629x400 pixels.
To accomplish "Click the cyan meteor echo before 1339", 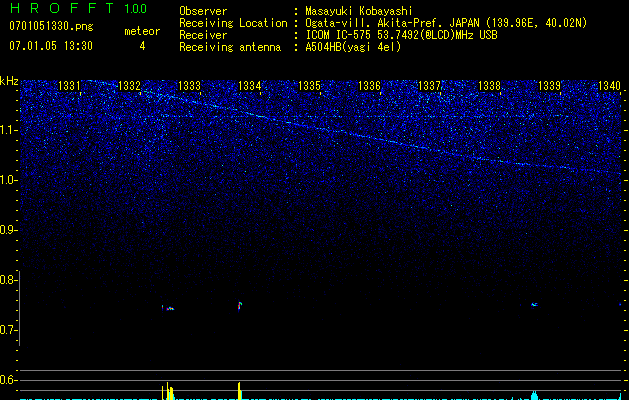I will point(534,305).
